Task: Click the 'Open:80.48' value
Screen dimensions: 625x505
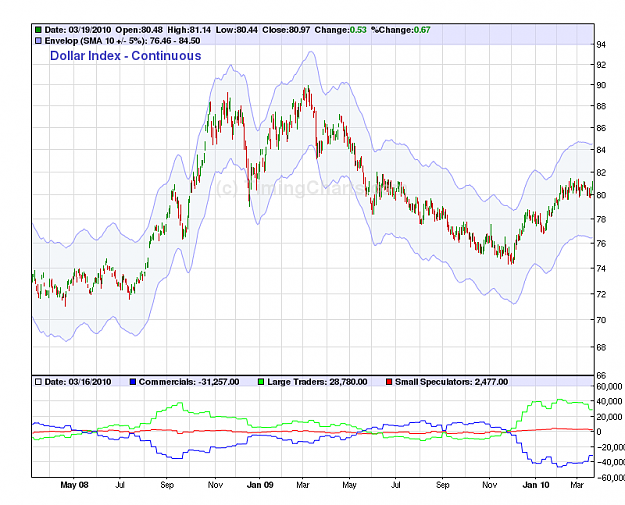Action: pos(139,30)
